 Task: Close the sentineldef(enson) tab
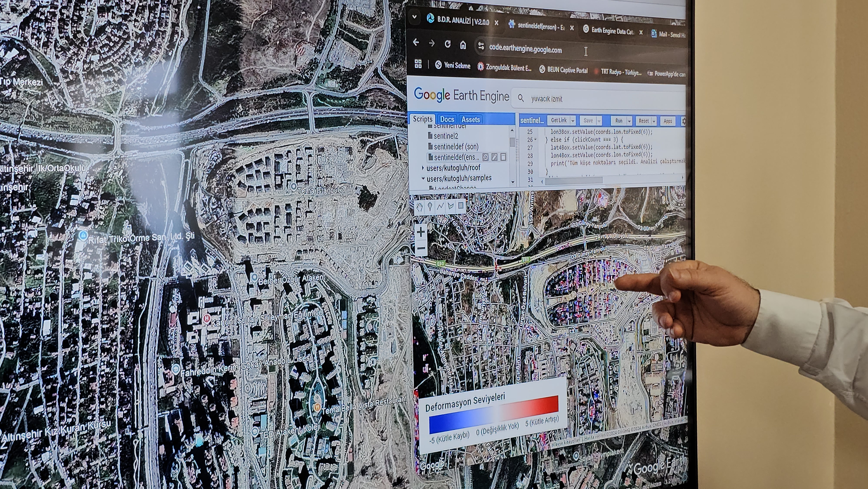pos(572,28)
